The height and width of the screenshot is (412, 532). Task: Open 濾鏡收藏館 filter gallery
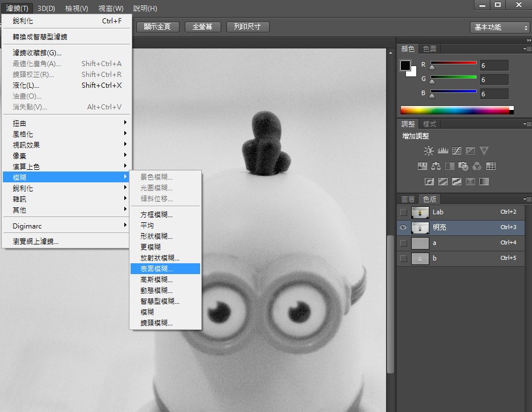(x=67, y=52)
